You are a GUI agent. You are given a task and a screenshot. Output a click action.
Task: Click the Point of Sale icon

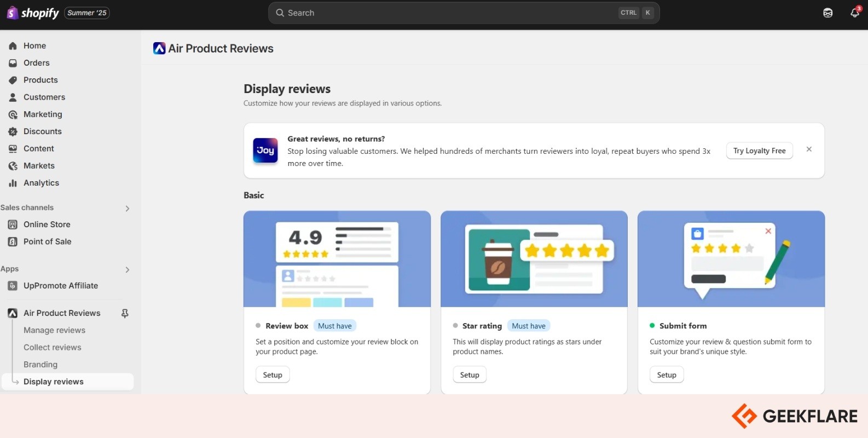tap(13, 241)
